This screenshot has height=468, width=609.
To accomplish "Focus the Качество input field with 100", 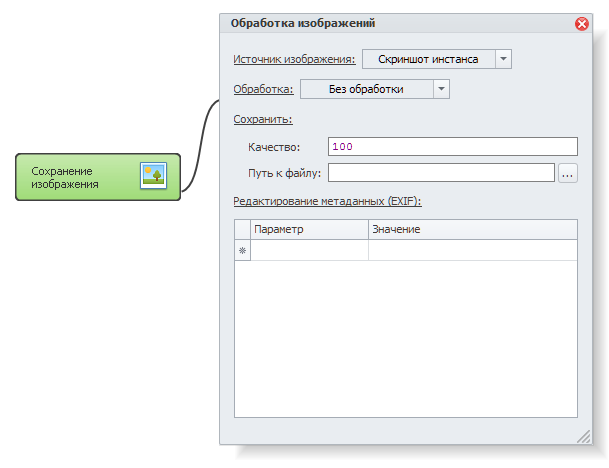I will (x=452, y=146).
